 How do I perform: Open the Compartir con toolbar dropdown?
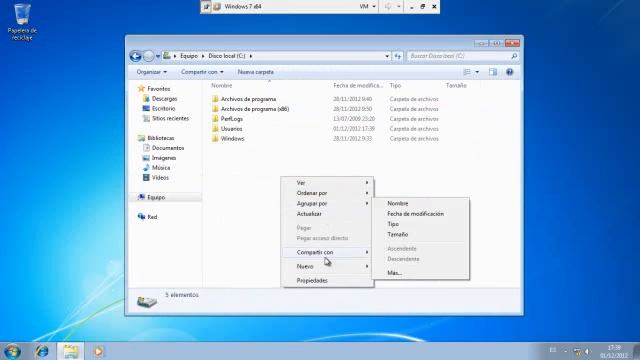(202, 72)
